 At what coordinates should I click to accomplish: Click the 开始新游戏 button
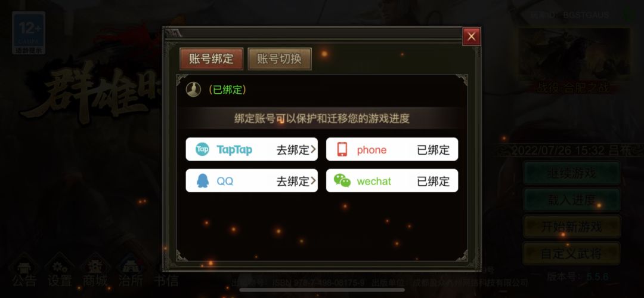pos(571,227)
